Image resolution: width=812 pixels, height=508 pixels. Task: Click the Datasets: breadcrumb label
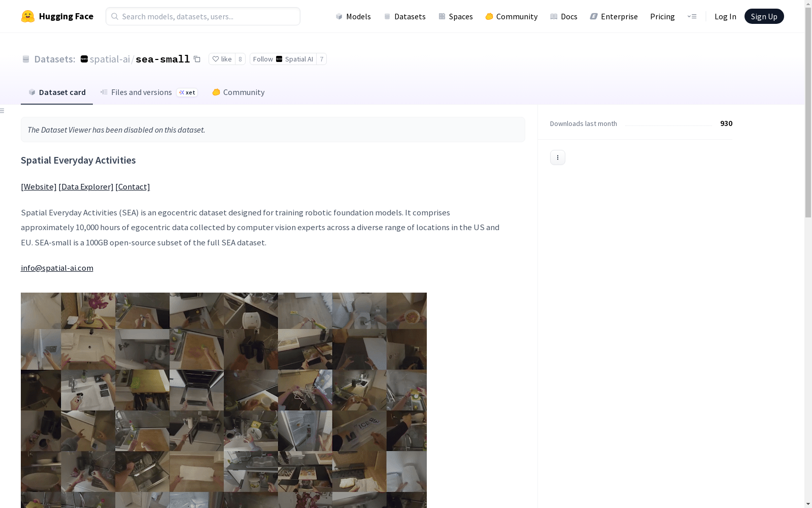(54, 59)
